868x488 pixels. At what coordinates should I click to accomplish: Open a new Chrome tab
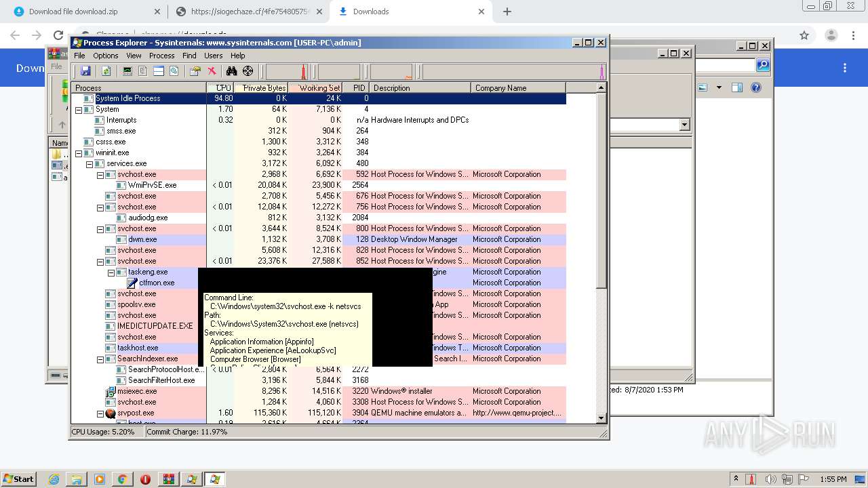(507, 12)
